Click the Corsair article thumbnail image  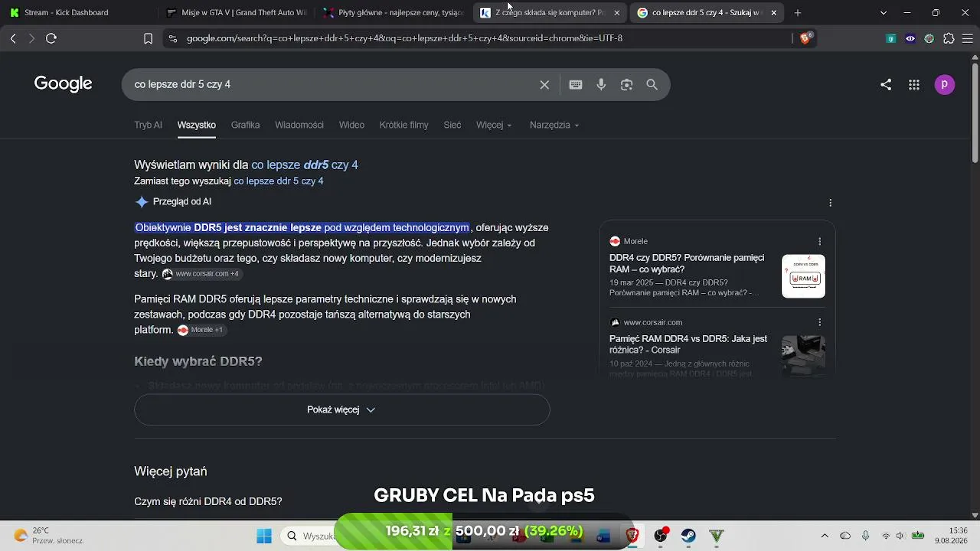point(803,355)
